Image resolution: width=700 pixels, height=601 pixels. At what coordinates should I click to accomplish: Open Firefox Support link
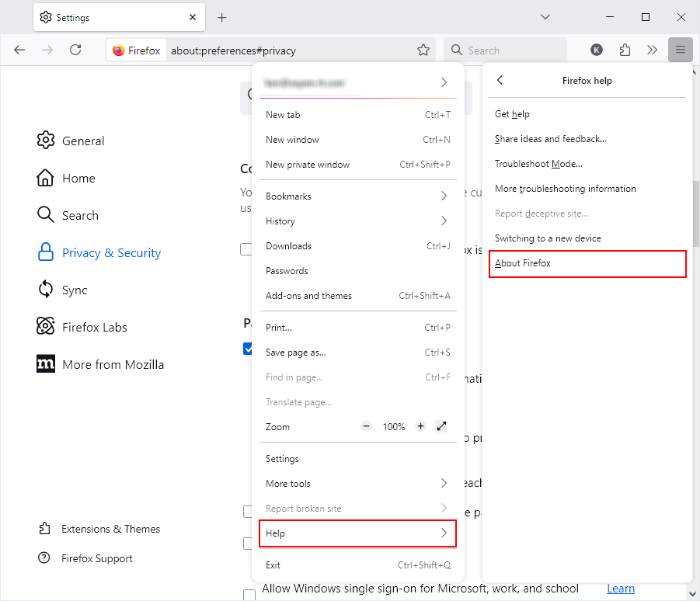click(x=85, y=558)
